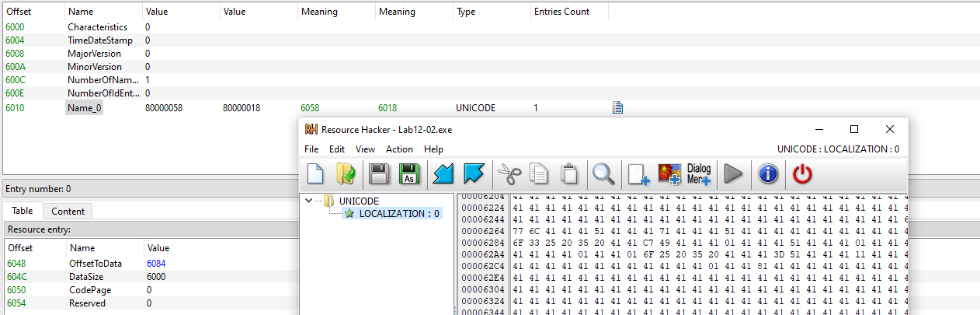Click the OffsetToData row name
The width and height of the screenshot is (980, 315).
click(x=95, y=263)
